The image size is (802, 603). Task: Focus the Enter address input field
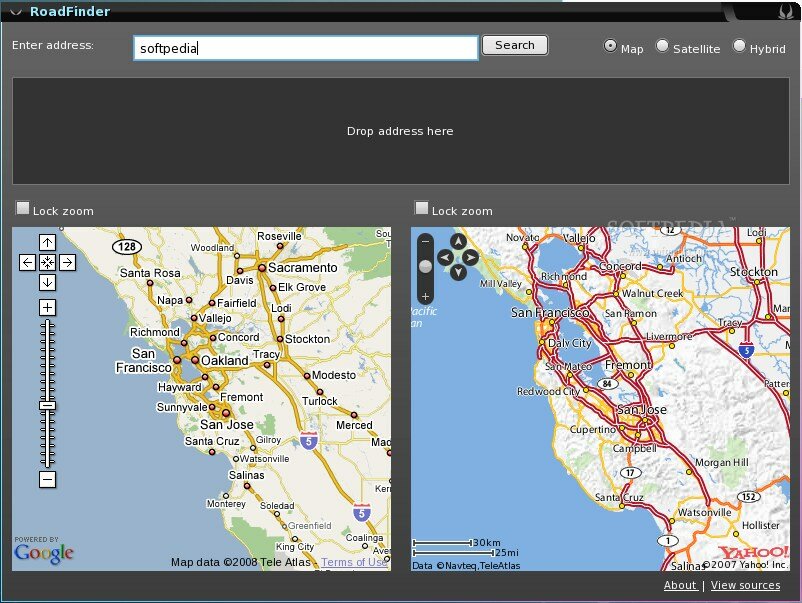(x=306, y=48)
